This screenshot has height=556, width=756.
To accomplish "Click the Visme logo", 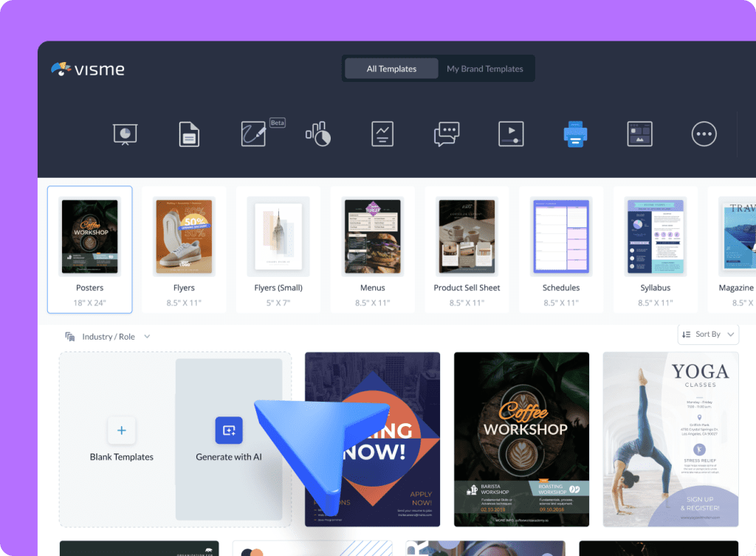I will pos(87,69).
